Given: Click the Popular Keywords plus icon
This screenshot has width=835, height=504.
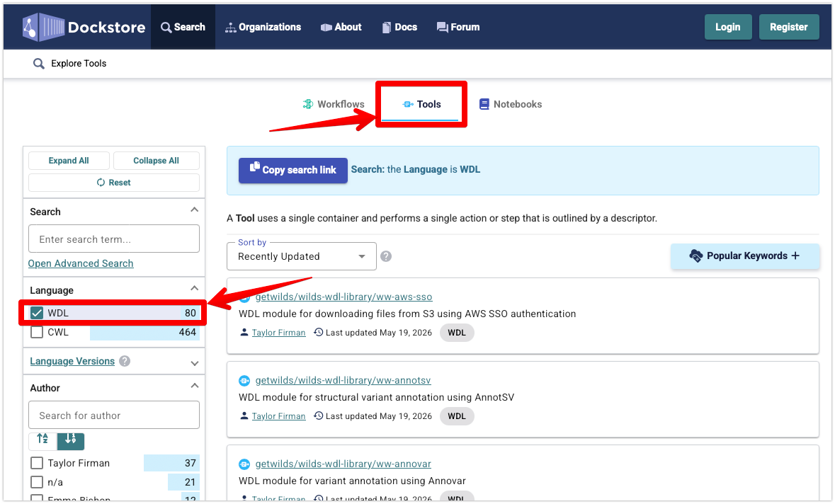Looking at the screenshot, I should pyautogui.click(x=795, y=256).
